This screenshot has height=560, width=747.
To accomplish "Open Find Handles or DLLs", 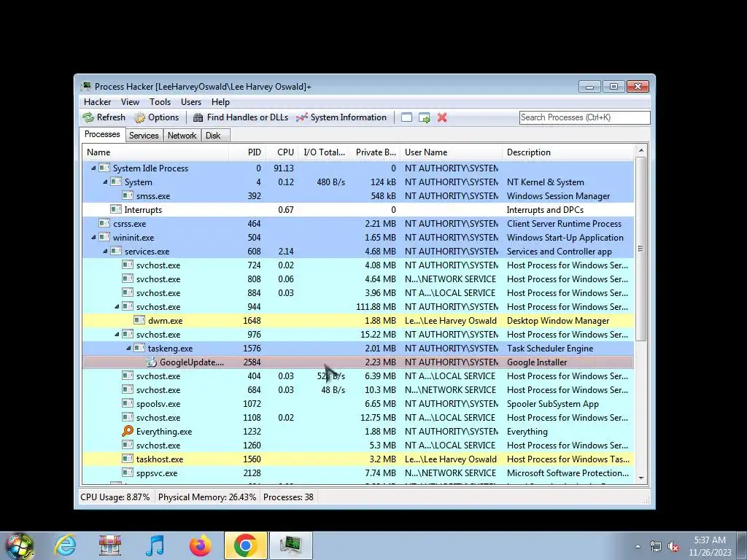I will click(241, 117).
